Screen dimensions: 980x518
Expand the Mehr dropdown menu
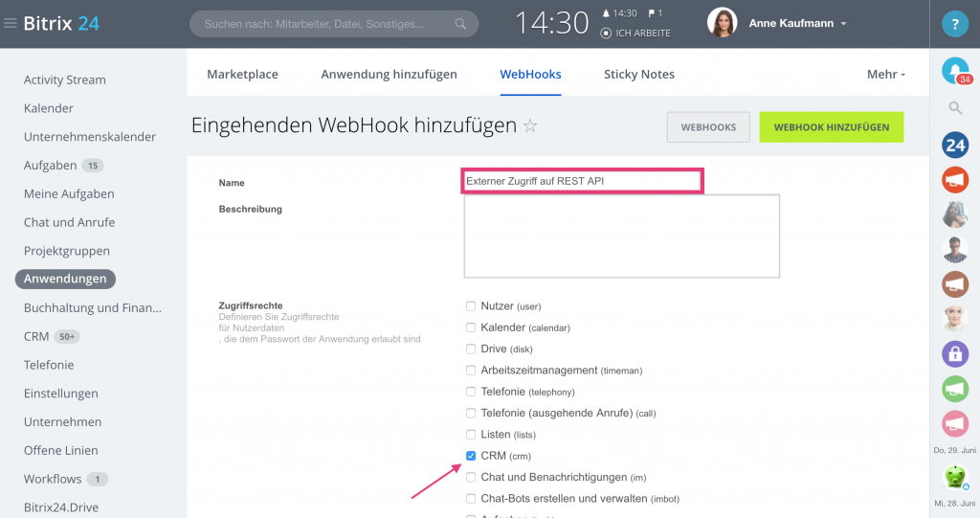coord(885,75)
